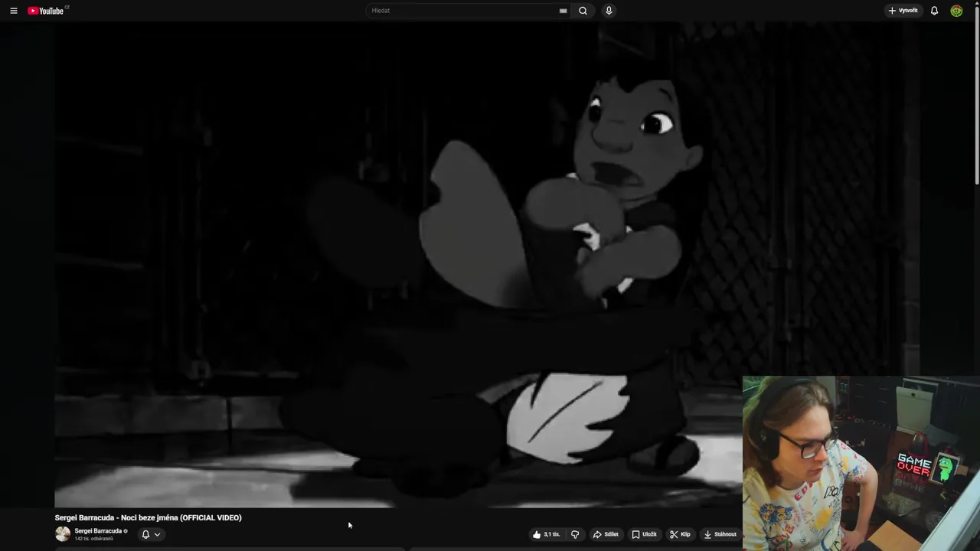Screen dimensions: 980x551
Task: Open the notifications bell in header
Action: point(934,11)
